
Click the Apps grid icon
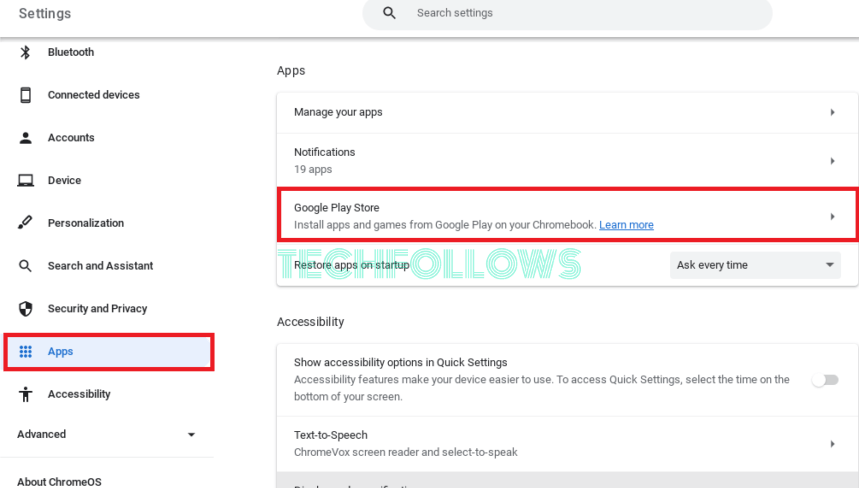[25, 351]
